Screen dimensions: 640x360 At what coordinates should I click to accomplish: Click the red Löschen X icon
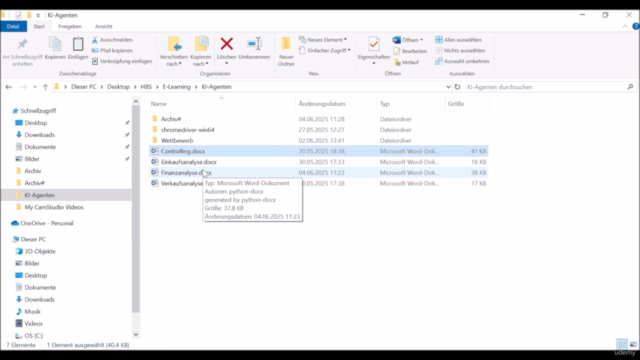tap(227, 44)
